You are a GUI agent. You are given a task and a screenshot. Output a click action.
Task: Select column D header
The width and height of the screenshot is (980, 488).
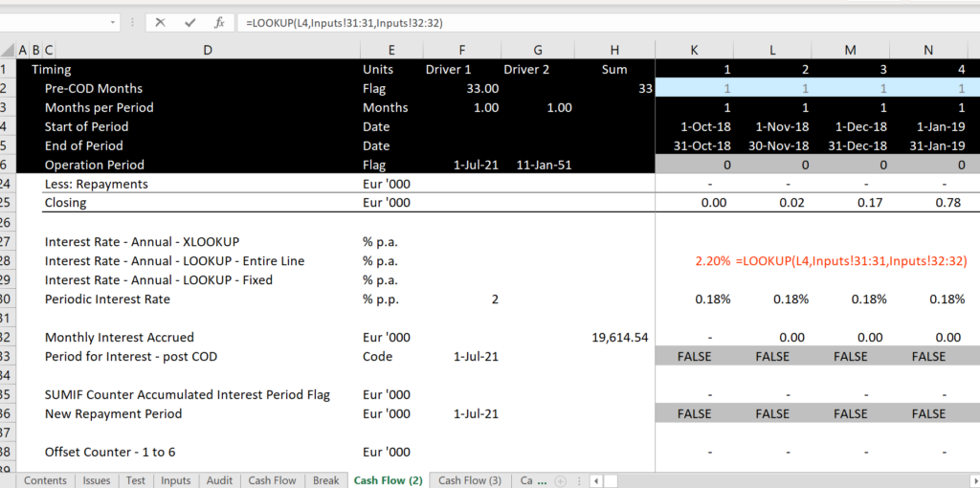click(207, 50)
